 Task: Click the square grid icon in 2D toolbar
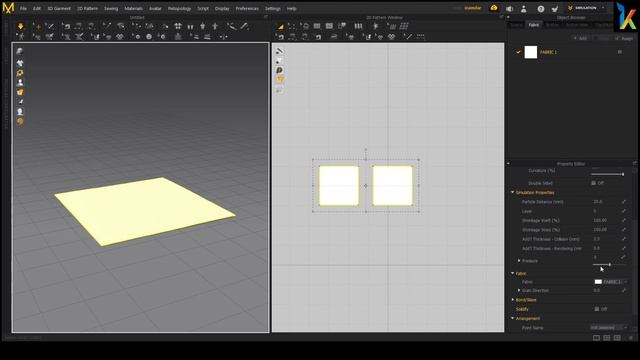(404, 27)
